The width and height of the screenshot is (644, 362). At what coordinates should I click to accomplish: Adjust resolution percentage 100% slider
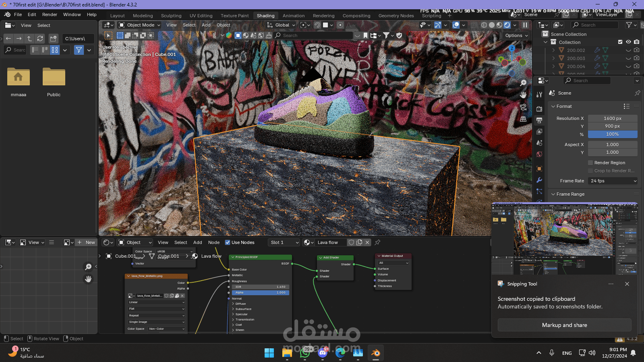tap(613, 134)
